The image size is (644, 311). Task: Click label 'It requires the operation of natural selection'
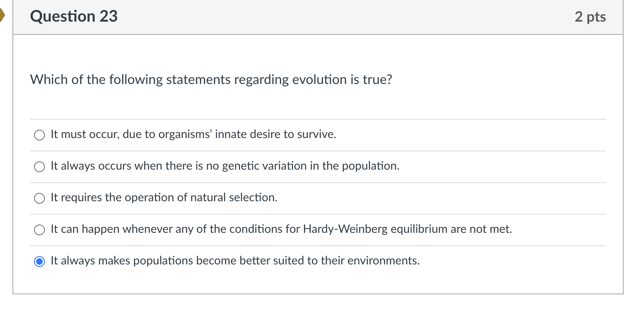164,197
